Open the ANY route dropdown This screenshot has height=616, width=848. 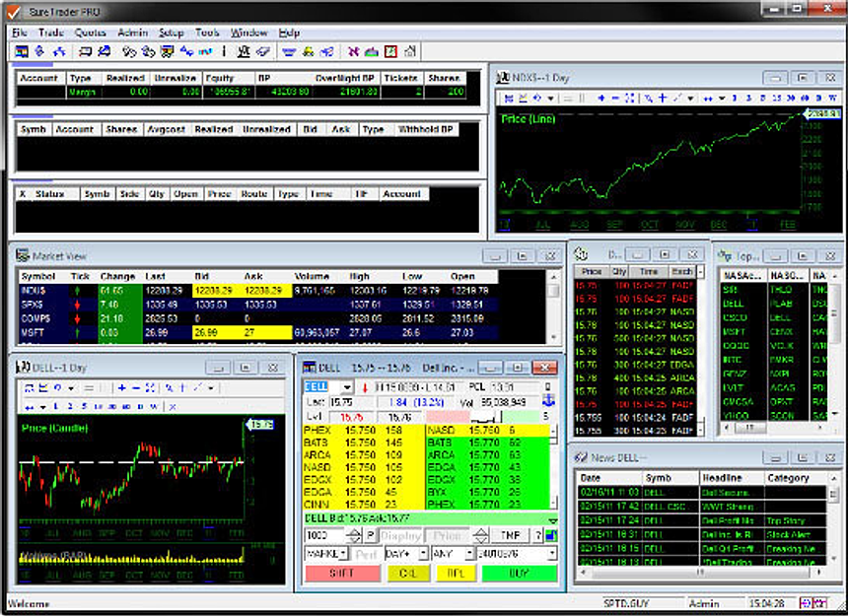[469, 553]
